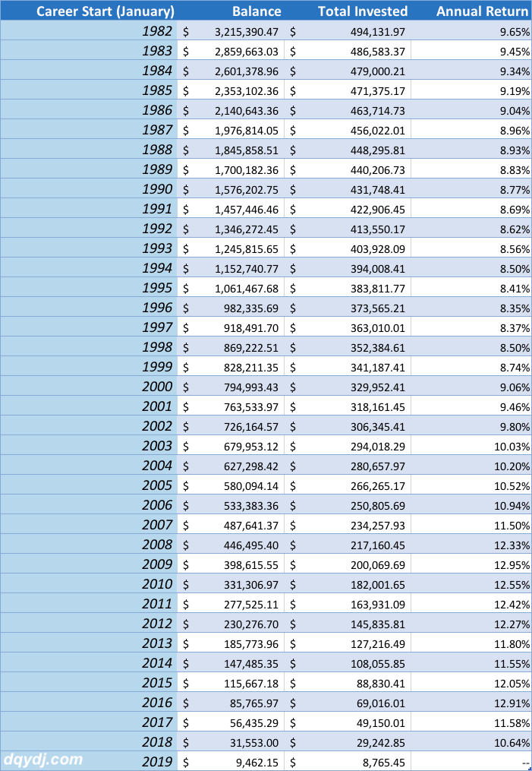Click total invested value 163,931.09
The height and width of the screenshot is (771, 532).
coord(348,604)
